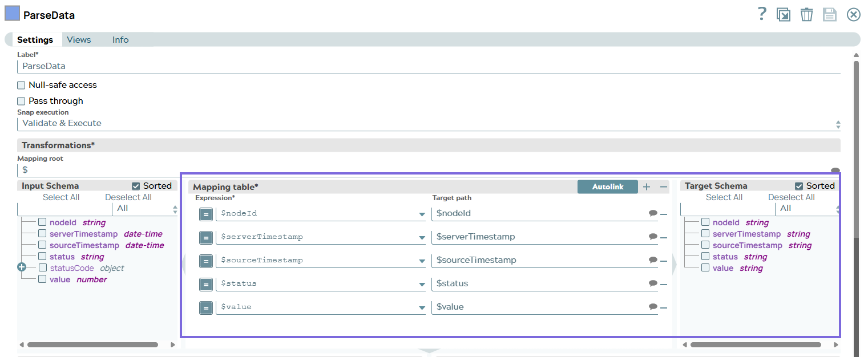Click the Autolink button
The height and width of the screenshot is (357, 868).
[607, 186]
